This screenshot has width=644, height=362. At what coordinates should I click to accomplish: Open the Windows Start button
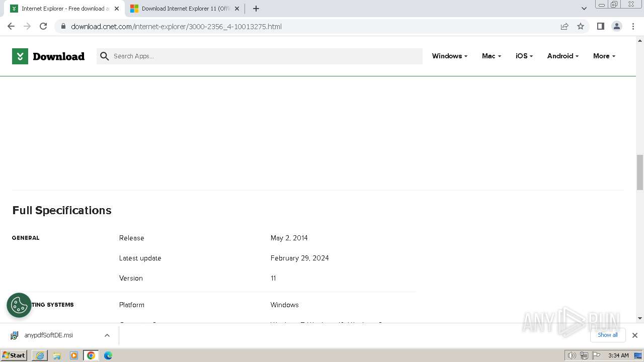click(x=14, y=355)
